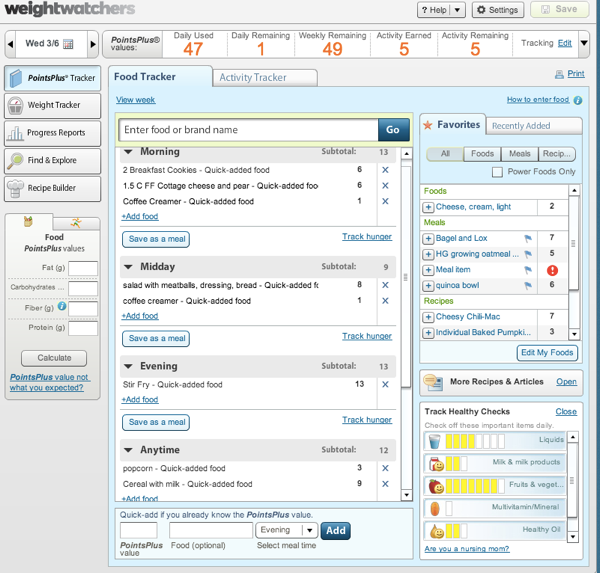This screenshot has width=600, height=573.
Task: Click the Calculate button
Action: (x=54, y=358)
